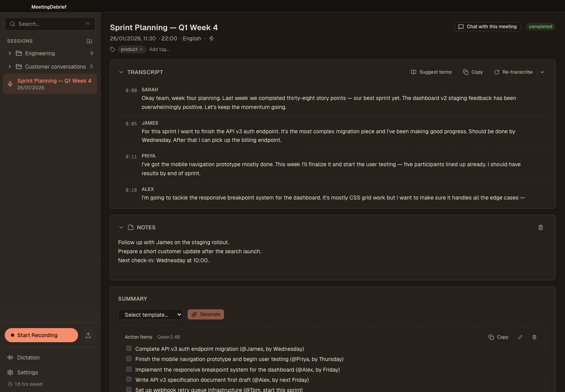The width and height of the screenshot is (565, 392).
Task: Generate a summary
Action: click(206, 314)
